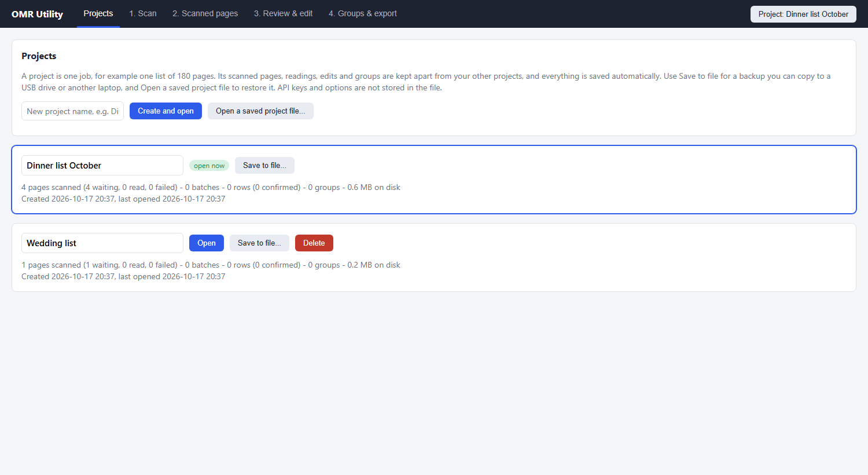Screen dimensions: 868x475
Task: Click the OMR Utility app title
Action: tap(37, 14)
